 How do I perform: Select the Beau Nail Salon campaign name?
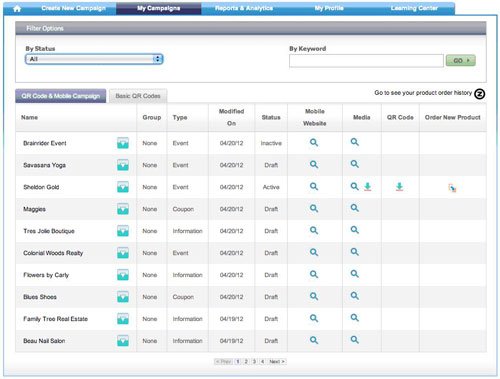point(44,341)
